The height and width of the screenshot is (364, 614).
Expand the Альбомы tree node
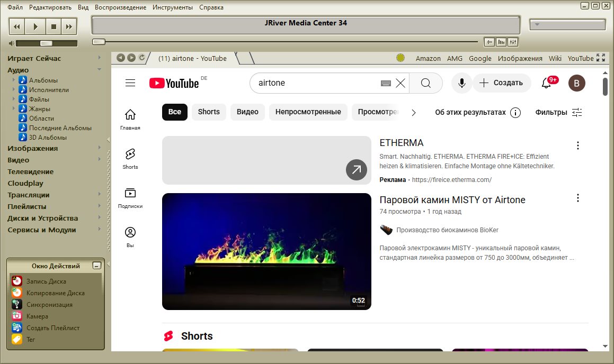click(x=14, y=80)
